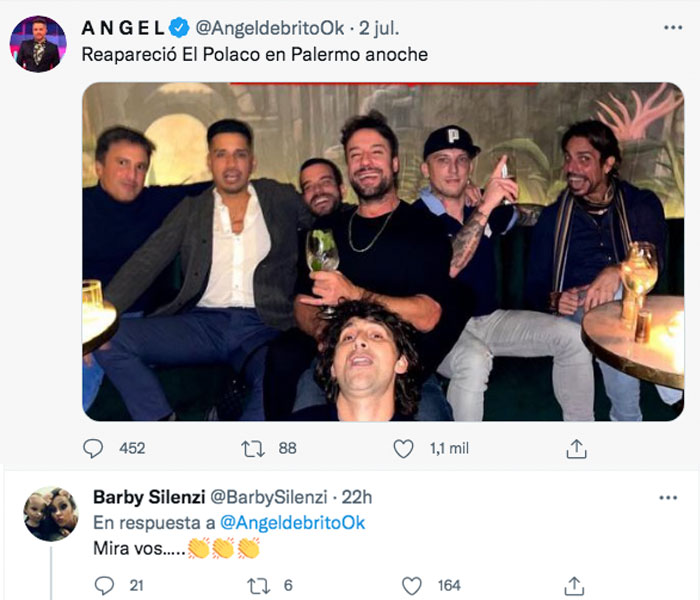Share the Angel de Brito tweet
This screenshot has width=700, height=600.
click(576, 449)
